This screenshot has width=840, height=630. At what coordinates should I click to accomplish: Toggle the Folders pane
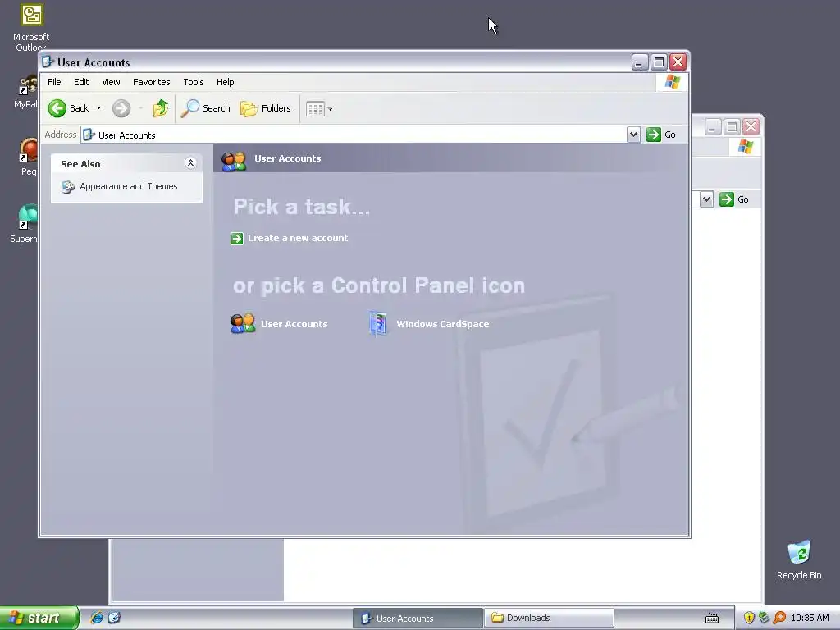point(266,108)
